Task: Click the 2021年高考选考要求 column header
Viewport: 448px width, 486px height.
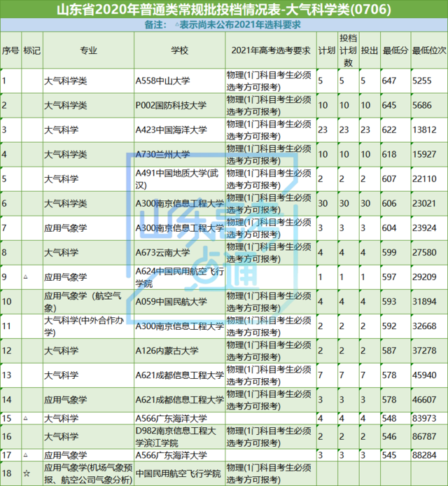Action: tap(271, 50)
